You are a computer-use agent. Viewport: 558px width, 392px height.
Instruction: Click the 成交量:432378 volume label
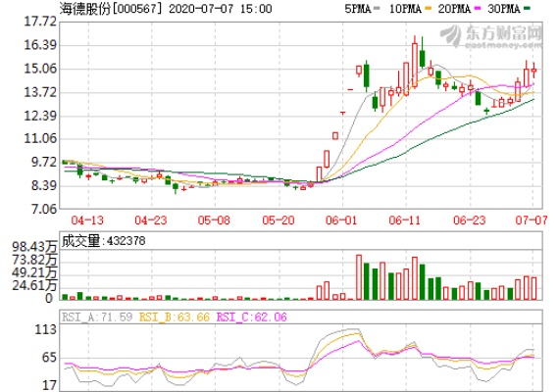click(104, 241)
